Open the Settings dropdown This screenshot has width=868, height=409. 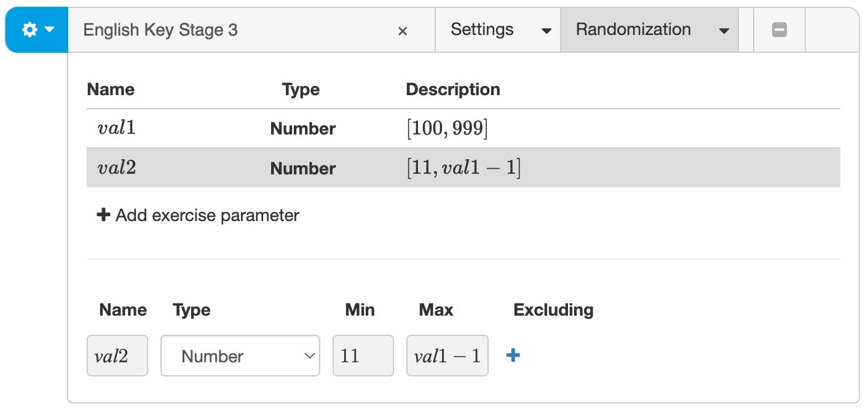pos(482,29)
